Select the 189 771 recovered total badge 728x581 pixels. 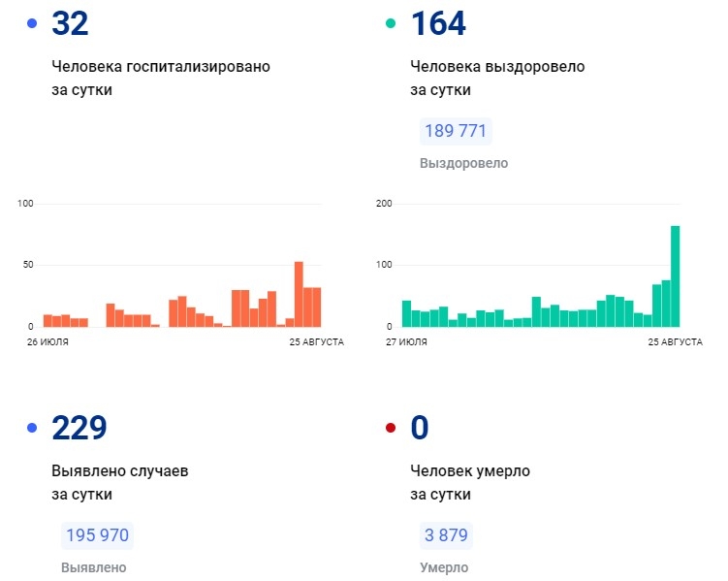tap(456, 131)
